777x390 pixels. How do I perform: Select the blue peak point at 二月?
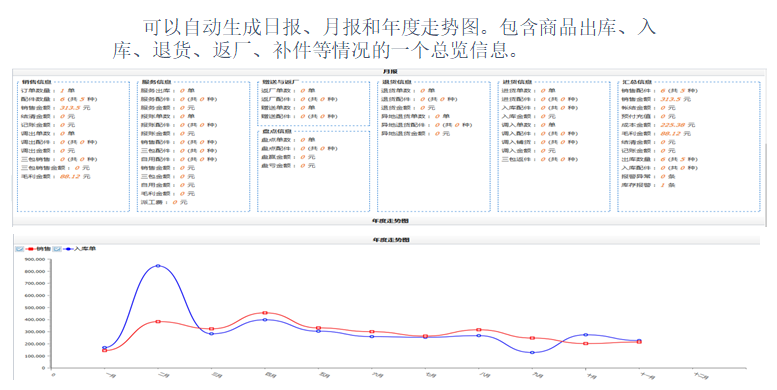[x=158, y=266]
